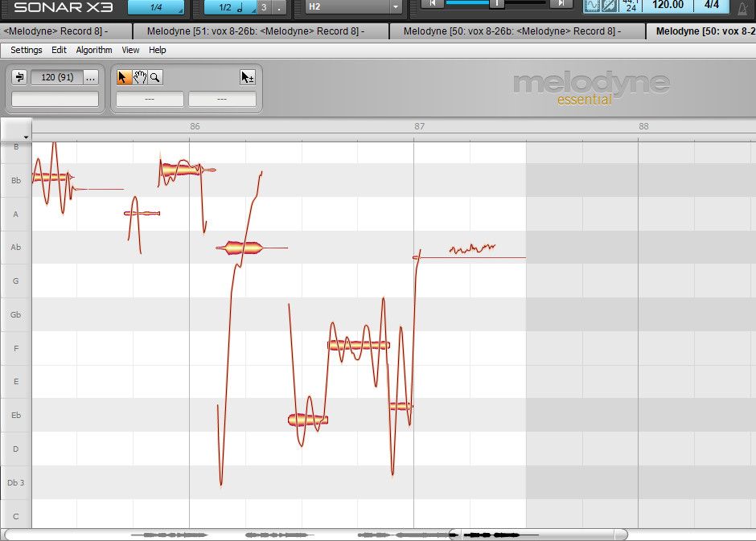The width and height of the screenshot is (756, 541).
Task: Click the 120 (91) tempo field
Action: click(x=56, y=77)
